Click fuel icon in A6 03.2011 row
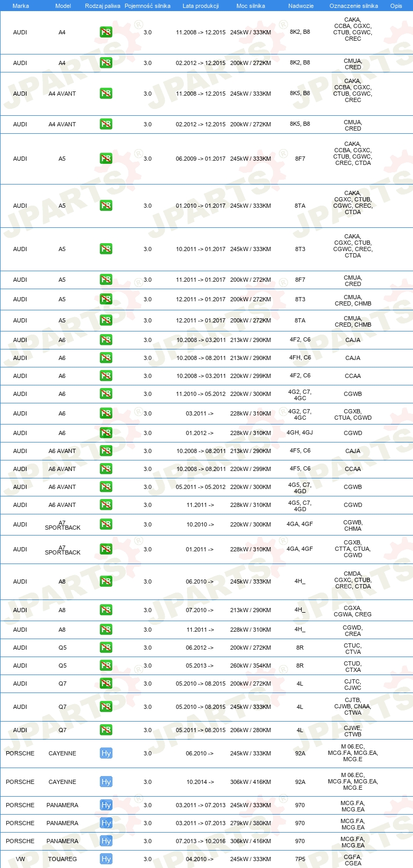The image size is (413, 868). [106, 413]
